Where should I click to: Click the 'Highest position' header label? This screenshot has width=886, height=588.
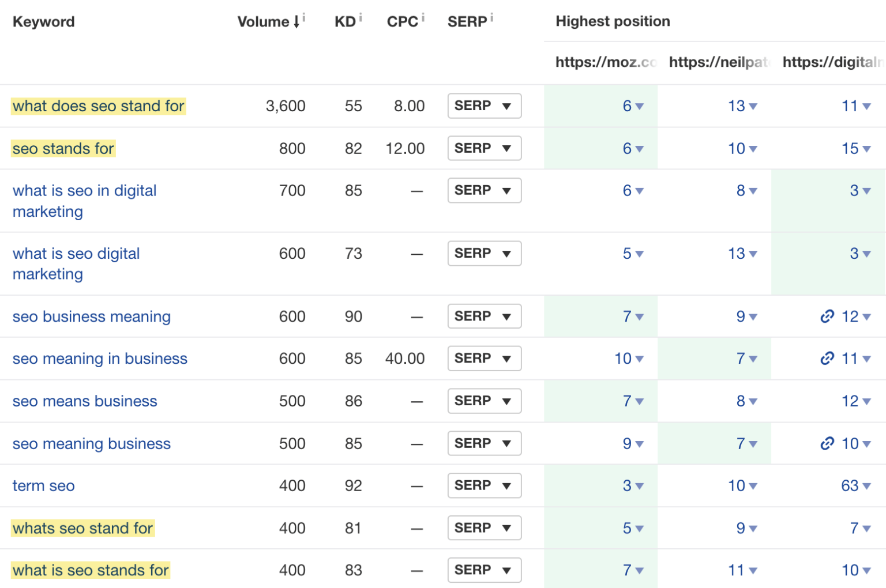click(x=613, y=21)
